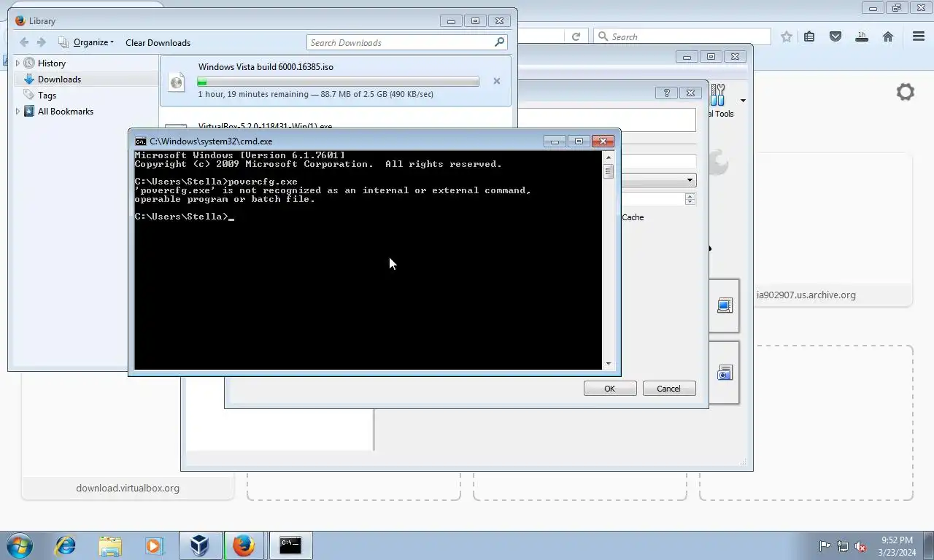The height and width of the screenshot is (560, 934).
Task: Reload the page in Firefox
Action: (576, 36)
